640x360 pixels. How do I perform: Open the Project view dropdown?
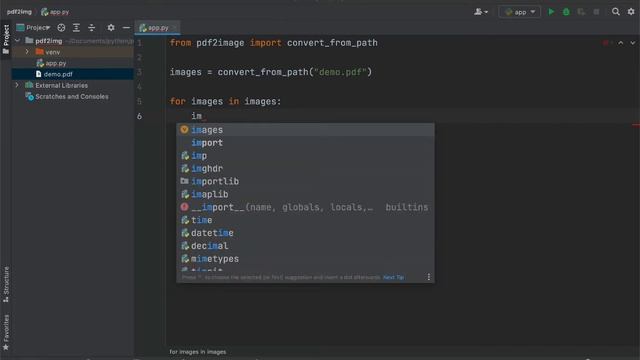tap(33, 27)
